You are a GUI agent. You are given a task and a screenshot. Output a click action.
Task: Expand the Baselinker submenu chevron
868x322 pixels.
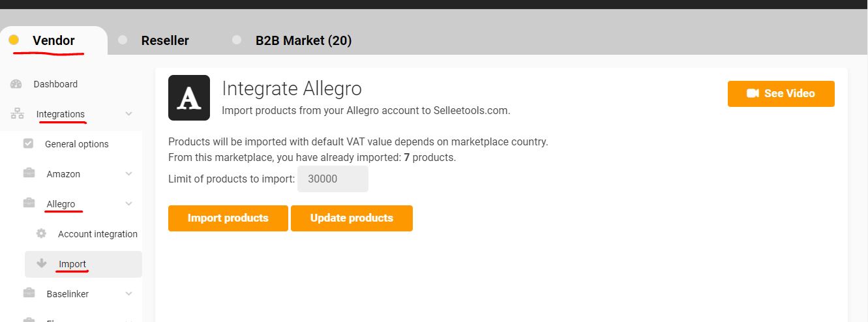pos(128,294)
